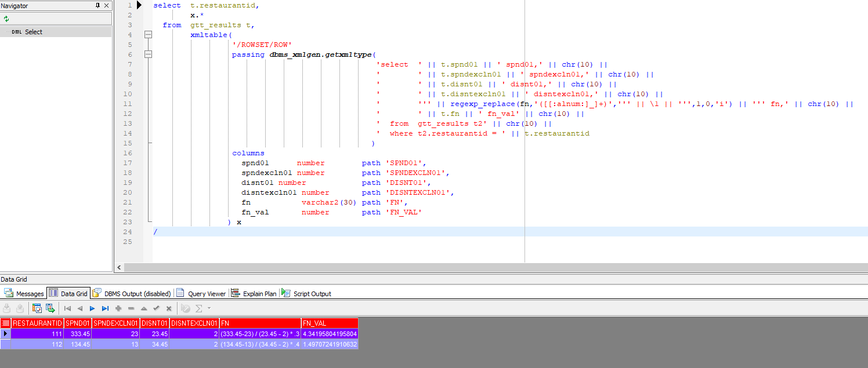Refresh the Navigator panel
Screen dimensions: 868x368
[x=6, y=19]
